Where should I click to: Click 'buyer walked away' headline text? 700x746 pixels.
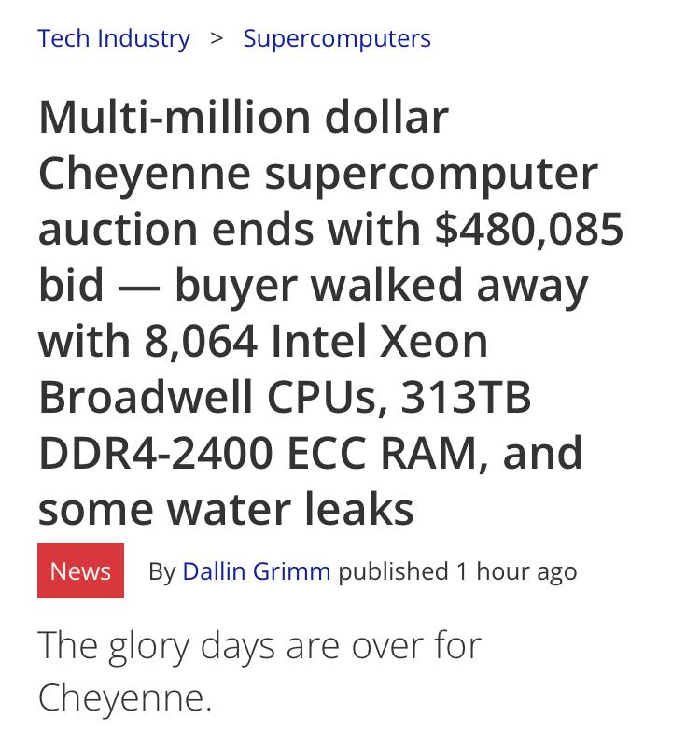382,286
